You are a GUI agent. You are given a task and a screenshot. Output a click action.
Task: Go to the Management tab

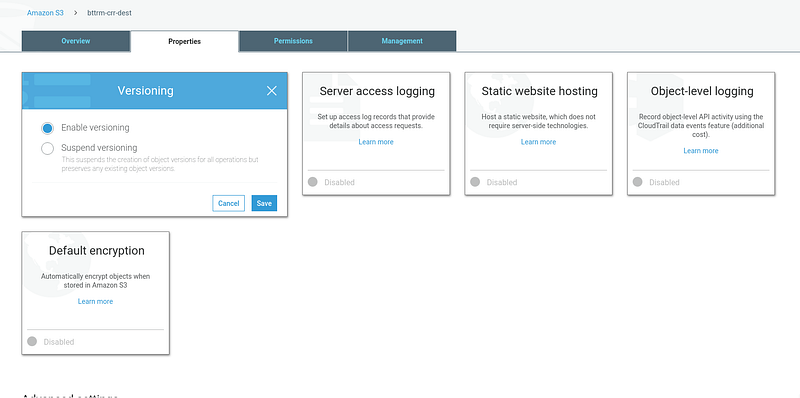click(x=402, y=41)
